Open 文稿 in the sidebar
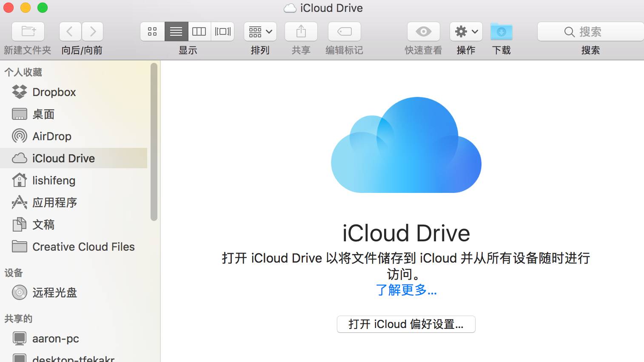Screen dimensions: 644x362 tap(74, 225)
